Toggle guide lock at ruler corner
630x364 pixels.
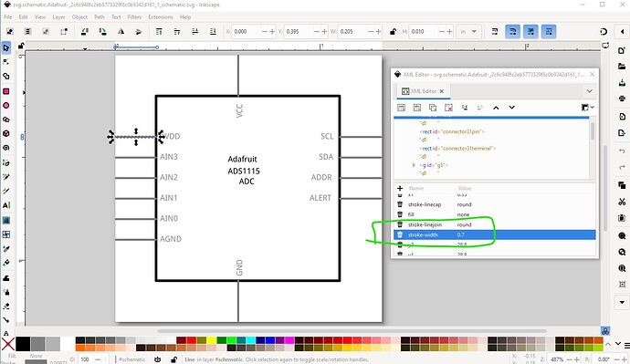pos(21,47)
